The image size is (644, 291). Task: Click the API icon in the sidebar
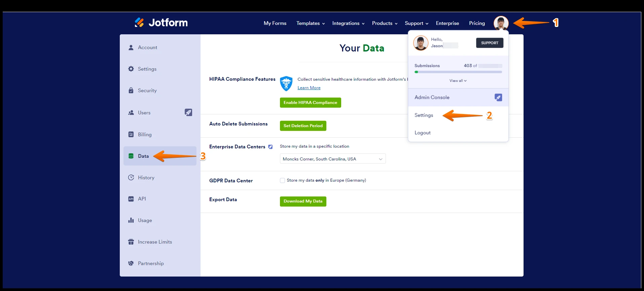click(x=131, y=199)
